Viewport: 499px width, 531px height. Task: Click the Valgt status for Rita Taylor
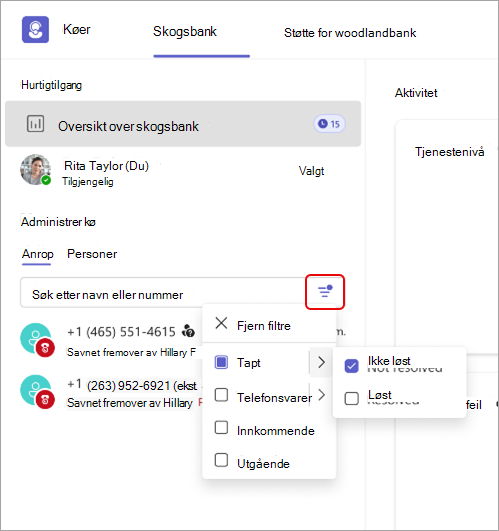(311, 171)
